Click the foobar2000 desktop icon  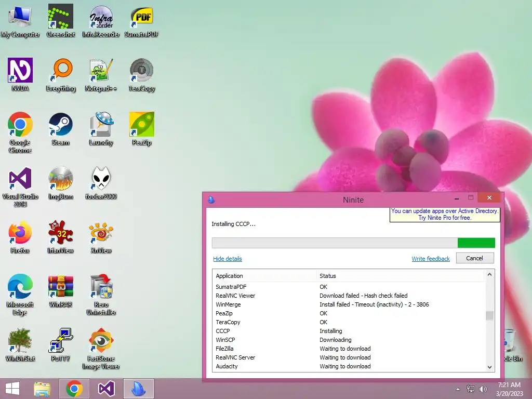tap(101, 183)
